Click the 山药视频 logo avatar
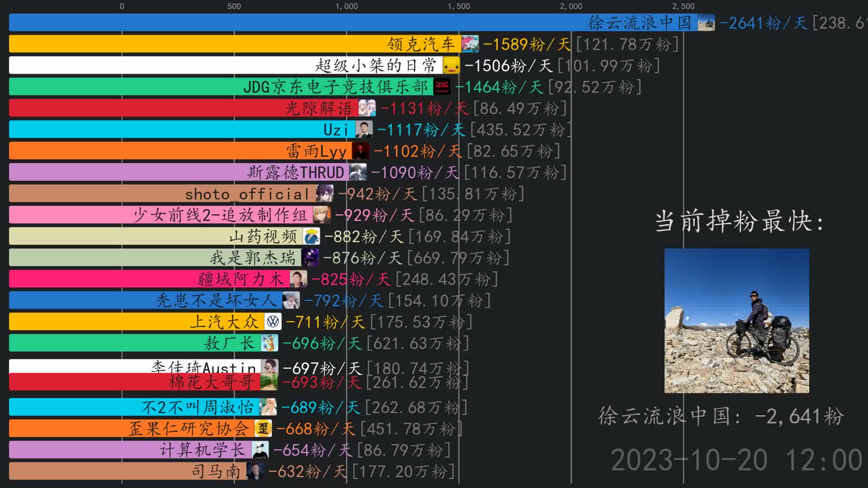Screen dimensions: 868x488 coord(311,236)
